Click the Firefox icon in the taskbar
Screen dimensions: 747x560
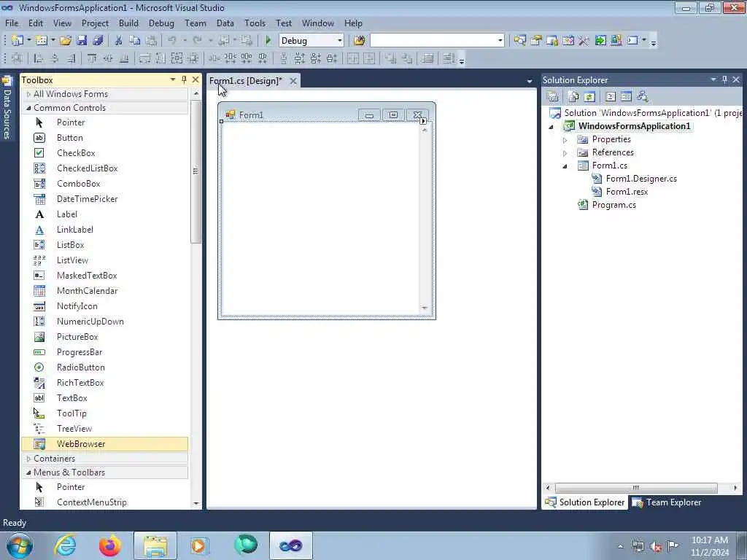(x=109, y=545)
